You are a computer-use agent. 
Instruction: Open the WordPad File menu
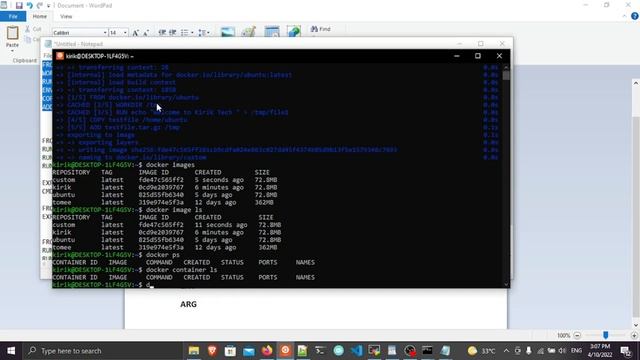pos(13,16)
